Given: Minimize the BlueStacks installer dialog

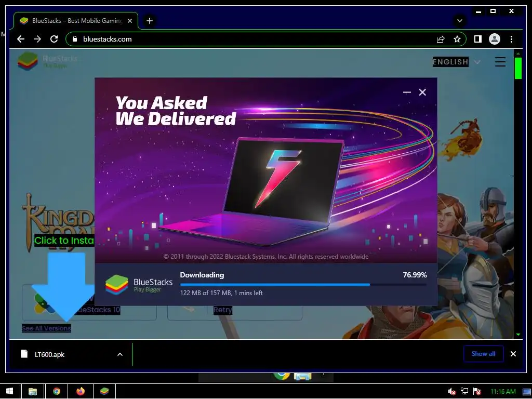Looking at the screenshot, I should (407, 92).
